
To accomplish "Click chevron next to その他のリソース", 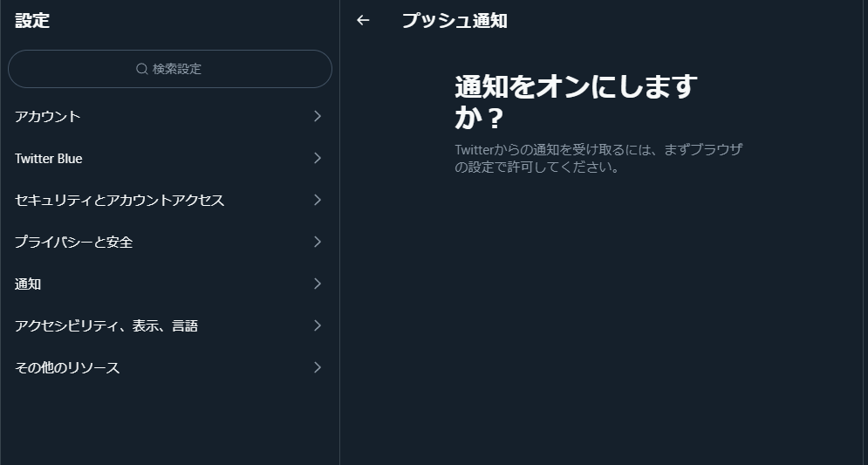I will click(318, 367).
